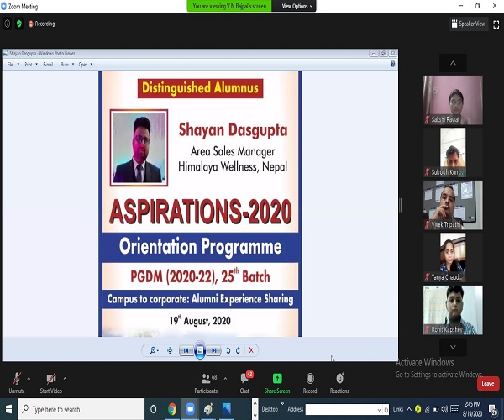The image size is (504, 420).
Task: Open Cortana circle on the taskbar
Action: (154, 409)
